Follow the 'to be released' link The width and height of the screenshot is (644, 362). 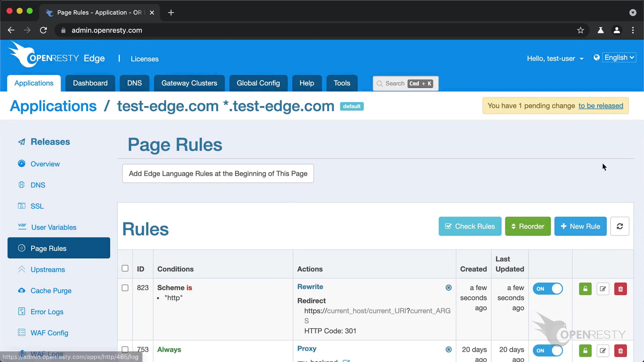[x=601, y=106]
